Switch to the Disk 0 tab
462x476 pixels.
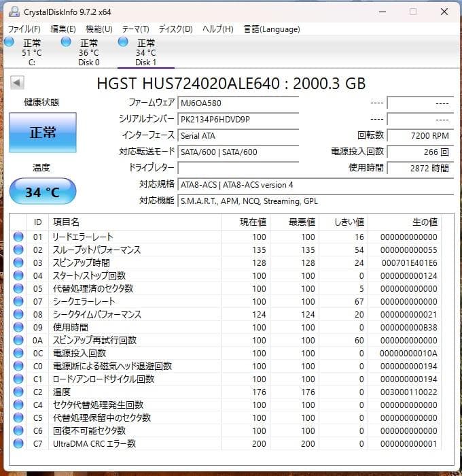(88, 52)
